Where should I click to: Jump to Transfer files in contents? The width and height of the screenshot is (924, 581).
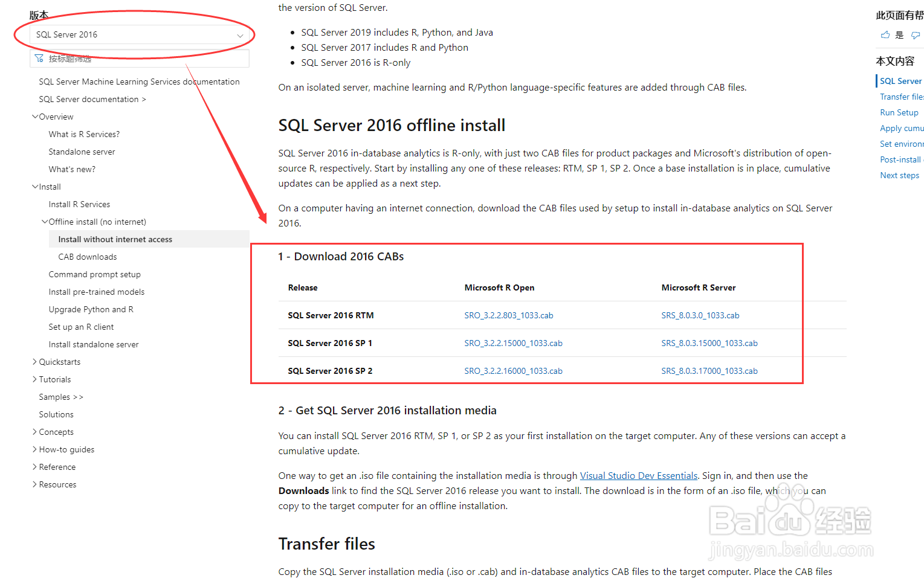tap(902, 97)
